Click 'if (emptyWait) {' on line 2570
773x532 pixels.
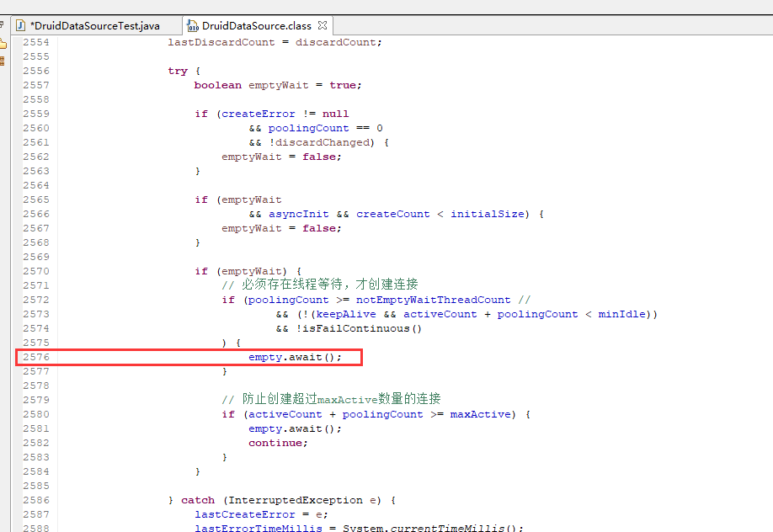click(248, 271)
